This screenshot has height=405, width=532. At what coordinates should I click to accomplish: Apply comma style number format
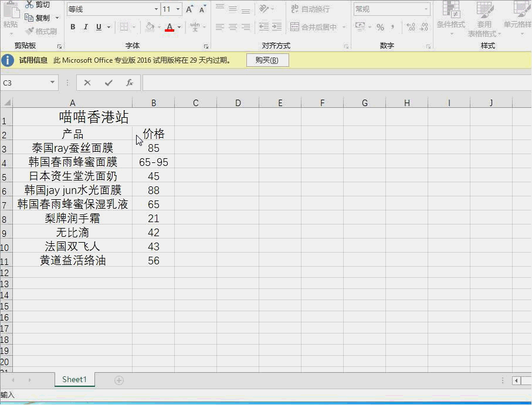pyautogui.click(x=392, y=27)
